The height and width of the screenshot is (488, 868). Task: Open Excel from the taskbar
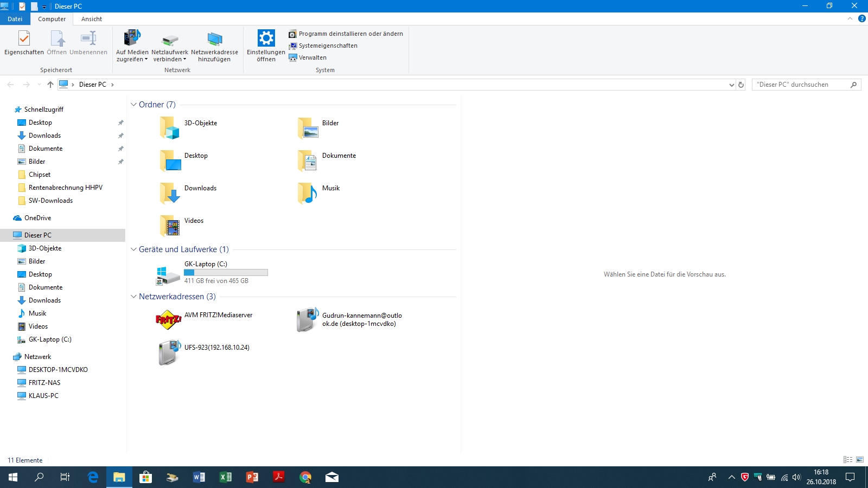point(226,477)
